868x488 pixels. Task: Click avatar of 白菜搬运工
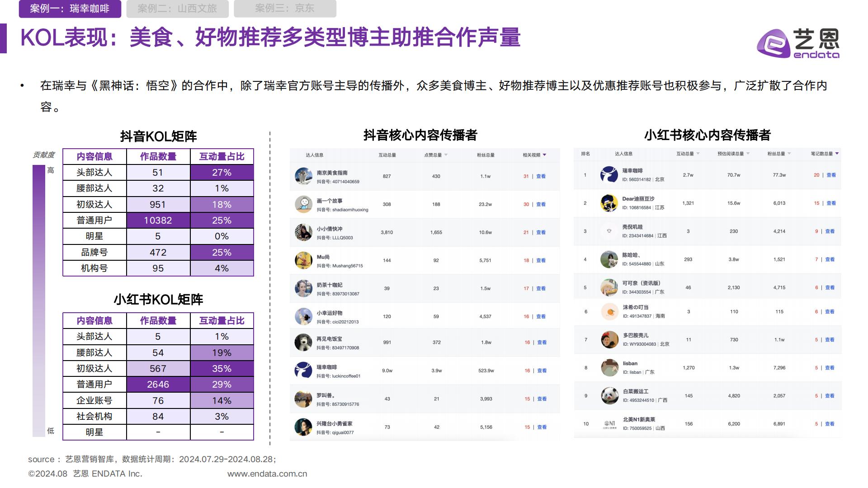coord(609,396)
